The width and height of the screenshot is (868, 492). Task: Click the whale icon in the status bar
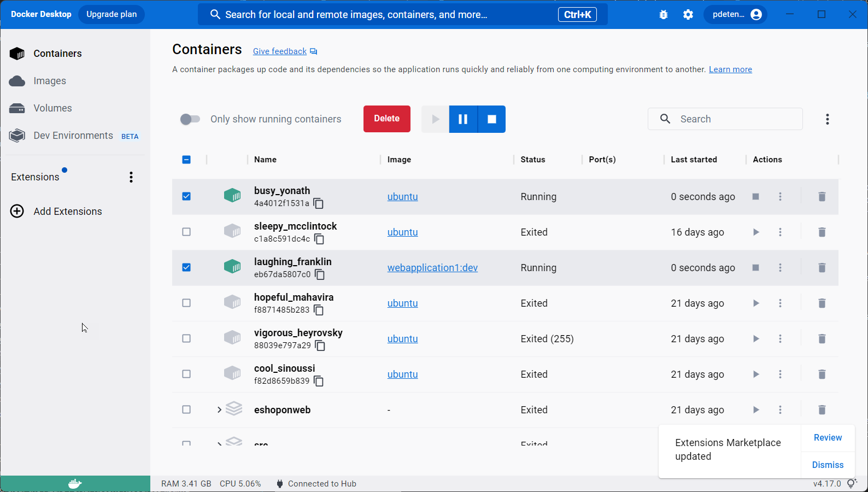[75, 484]
